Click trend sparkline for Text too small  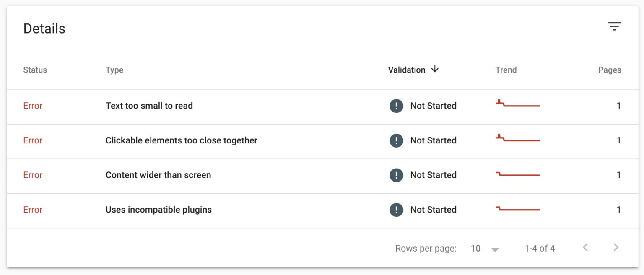pos(518,103)
